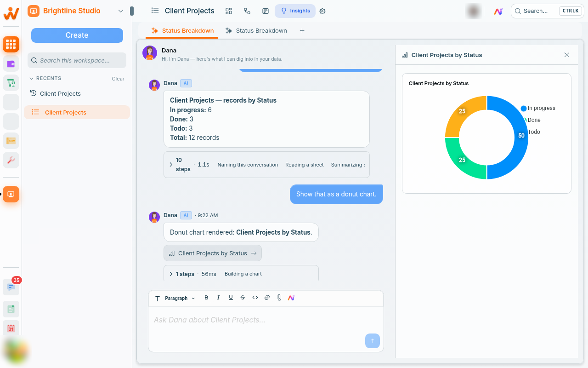Open the CRM app icon in rail
The height and width of the screenshot is (368, 588).
11,141
